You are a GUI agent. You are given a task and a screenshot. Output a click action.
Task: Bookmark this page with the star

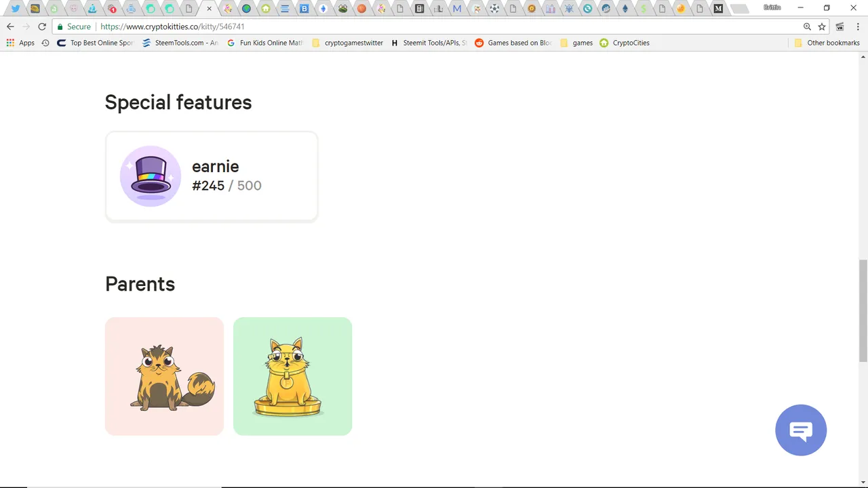[822, 26]
